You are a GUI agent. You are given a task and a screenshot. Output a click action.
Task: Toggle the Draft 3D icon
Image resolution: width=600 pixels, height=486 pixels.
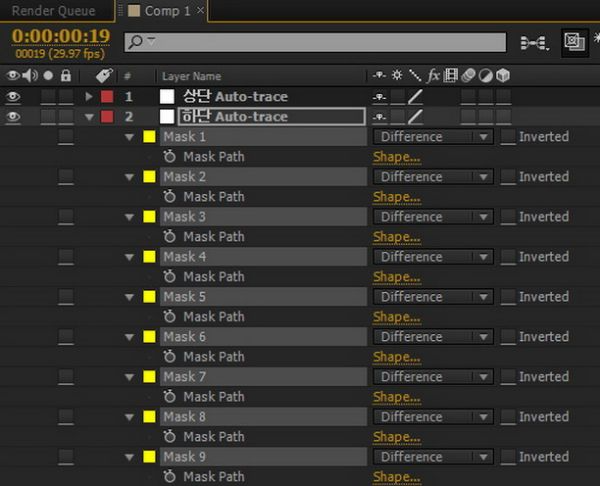tap(575, 42)
